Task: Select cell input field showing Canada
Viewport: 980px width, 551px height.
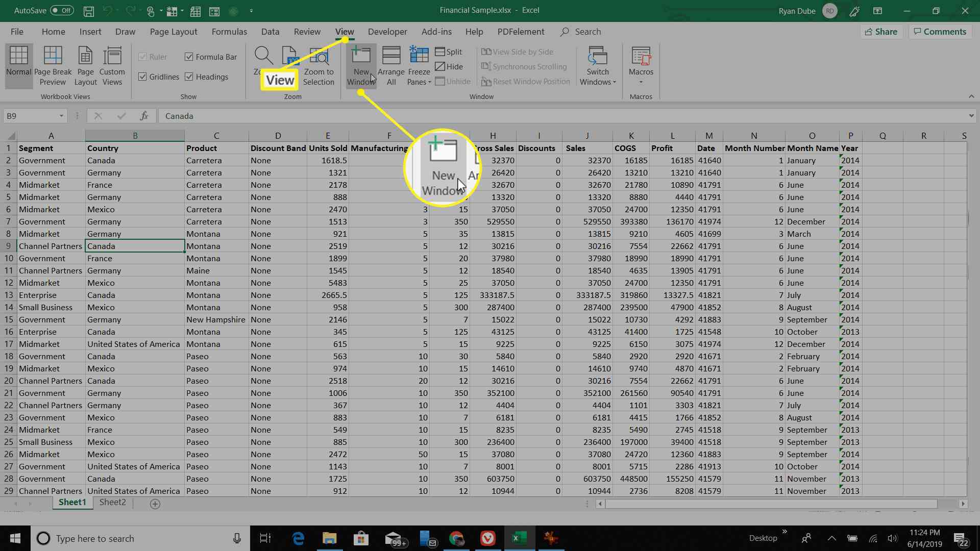Action: 178,116
